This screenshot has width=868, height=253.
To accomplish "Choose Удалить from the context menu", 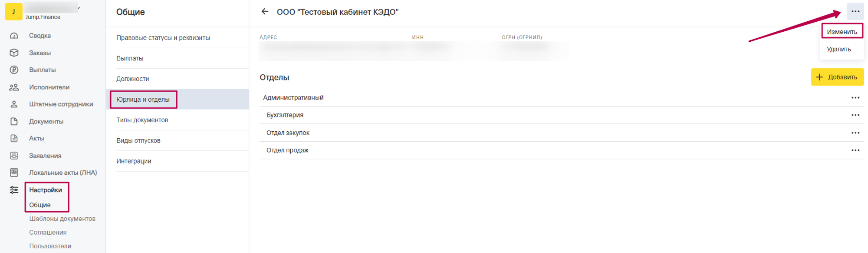I will click(x=838, y=49).
